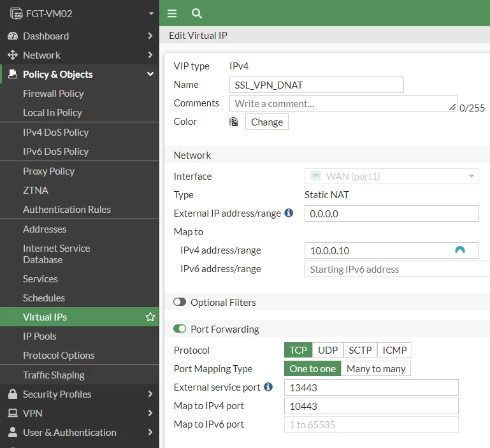The height and width of the screenshot is (448, 490).
Task: Click the Change color button
Action: tap(266, 122)
